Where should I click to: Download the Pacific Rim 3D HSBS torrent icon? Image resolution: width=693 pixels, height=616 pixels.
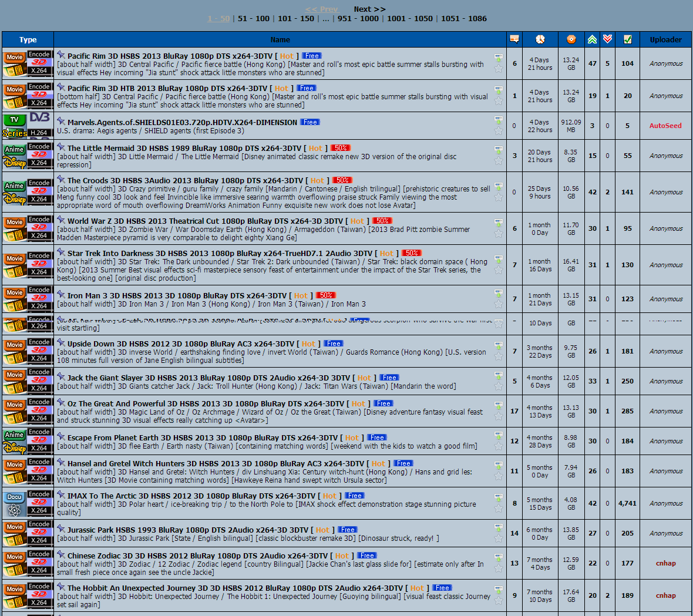(499, 58)
